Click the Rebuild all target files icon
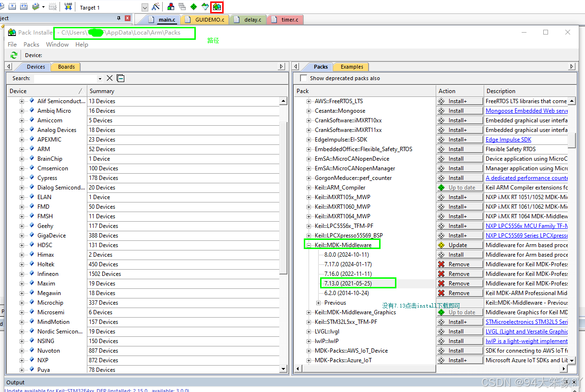 tap(23, 7)
